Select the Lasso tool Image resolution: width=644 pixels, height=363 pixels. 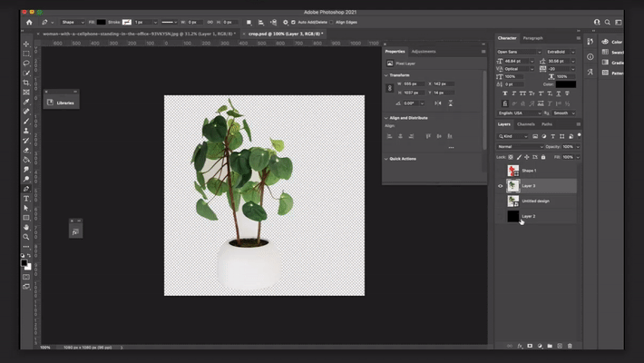coord(26,64)
